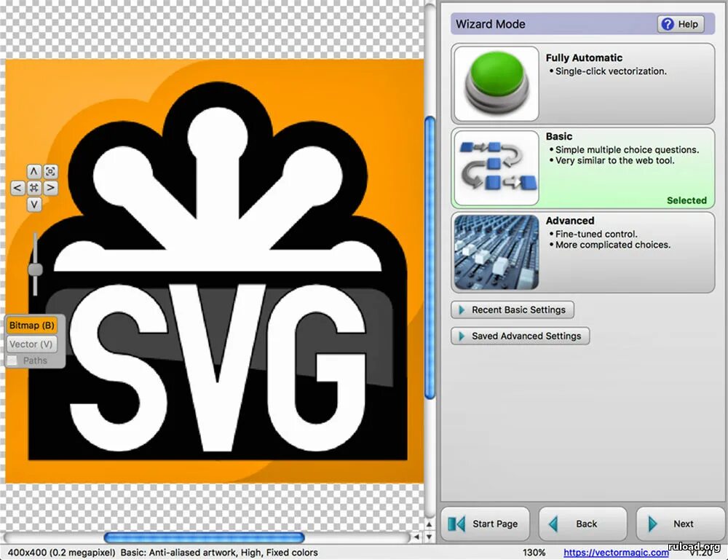Click the scroll-left arrow by the horizontal scrollbar
This screenshot has width=728, height=560.
[x=416, y=537]
